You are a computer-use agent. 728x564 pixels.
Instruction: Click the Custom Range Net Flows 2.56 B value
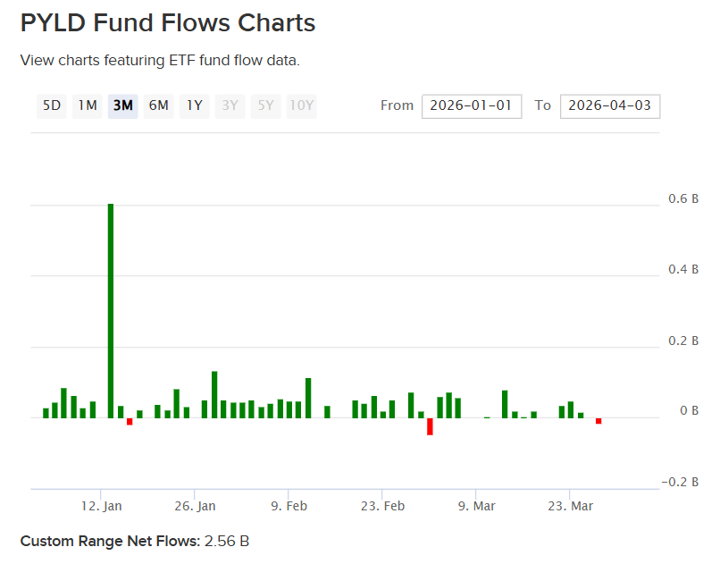(227, 542)
